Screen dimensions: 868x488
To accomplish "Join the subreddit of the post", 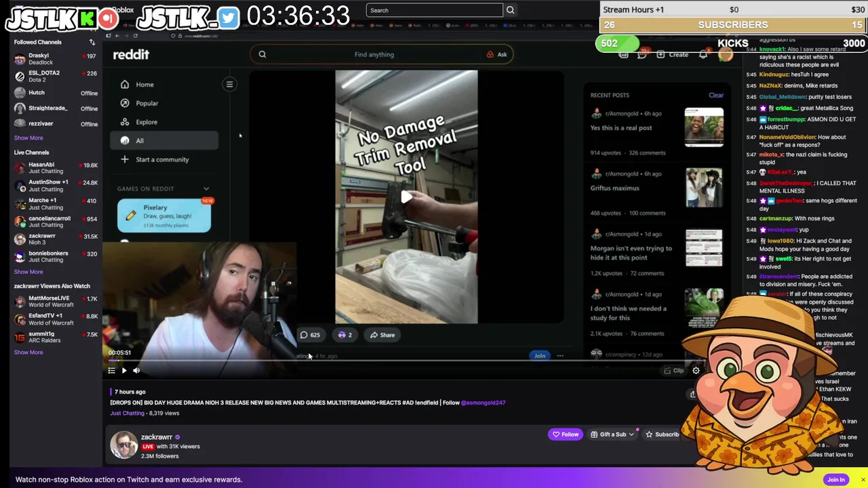I will click(x=540, y=356).
